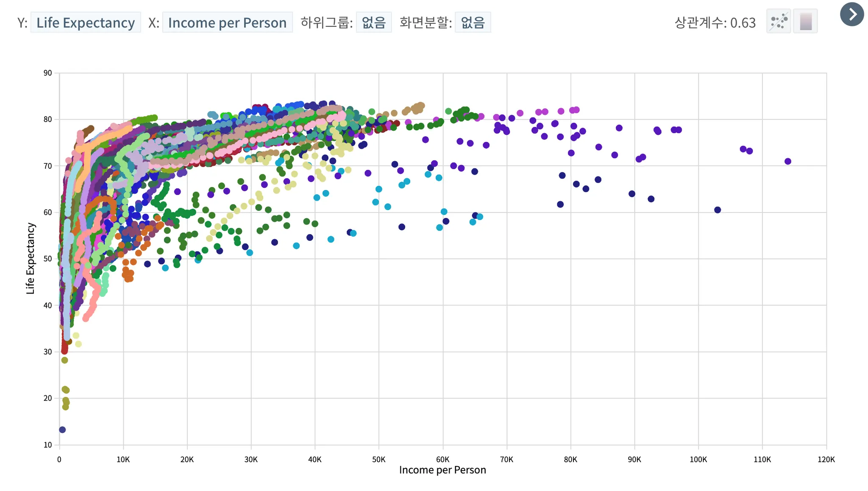Expand the 하위그룹 없음 selector
The width and height of the screenshot is (868, 491).
[x=373, y=22]
